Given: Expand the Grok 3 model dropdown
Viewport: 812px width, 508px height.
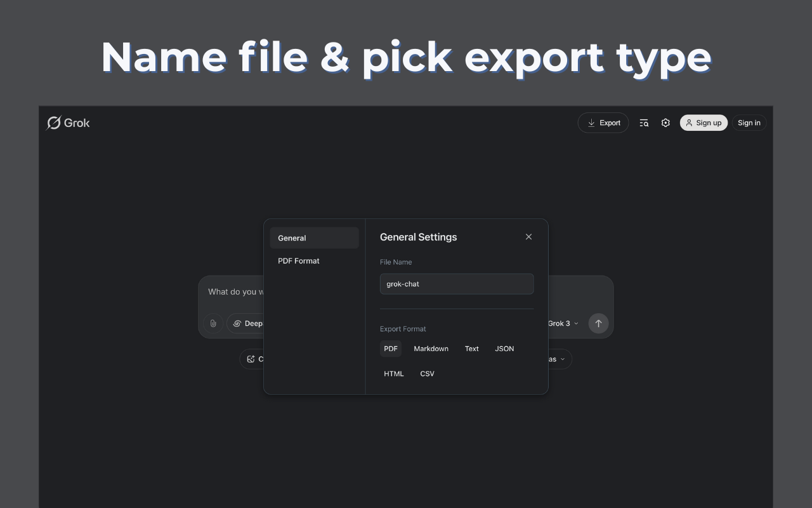Looking at the screenshot, I should [563, 323].
